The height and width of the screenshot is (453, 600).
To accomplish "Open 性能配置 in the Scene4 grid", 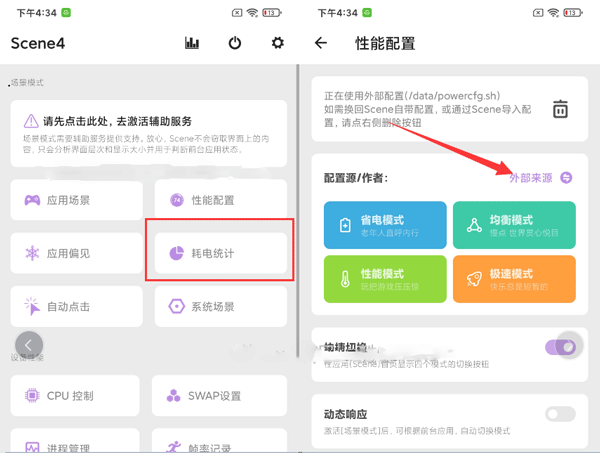I will [220, 200].
